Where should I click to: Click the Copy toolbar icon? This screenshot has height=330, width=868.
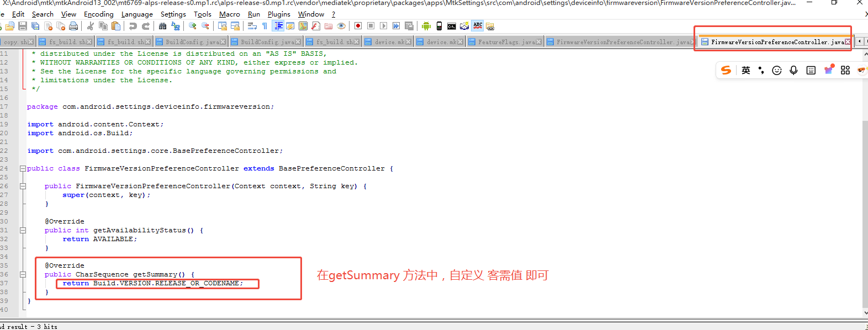(x=103, y=26)
